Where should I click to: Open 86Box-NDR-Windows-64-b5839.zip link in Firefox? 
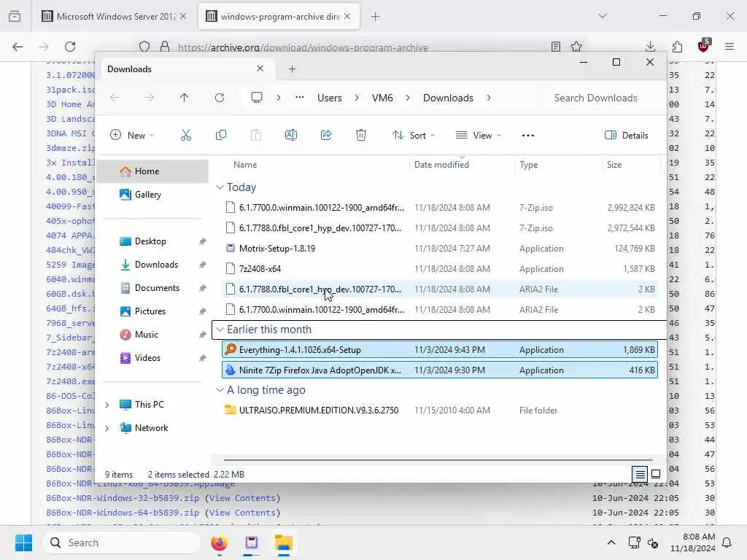tap(123, 513)
